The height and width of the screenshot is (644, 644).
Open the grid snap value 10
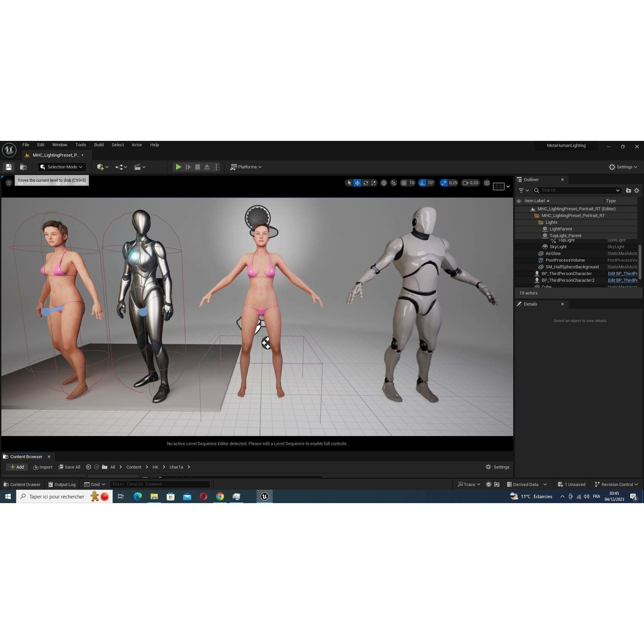click(x=412, y=183)
